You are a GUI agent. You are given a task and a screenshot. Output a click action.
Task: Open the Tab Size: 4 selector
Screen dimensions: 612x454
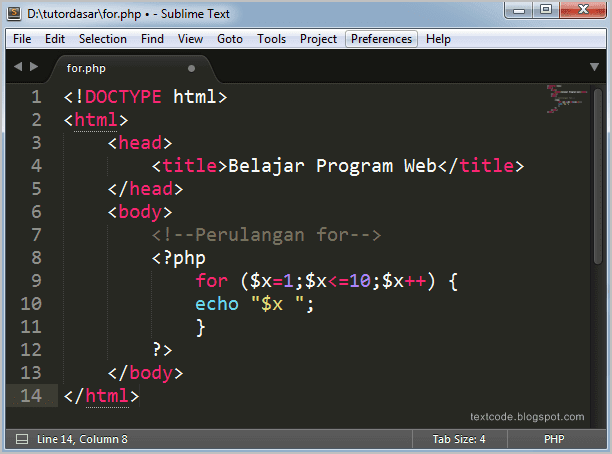[x=459, y=439]
